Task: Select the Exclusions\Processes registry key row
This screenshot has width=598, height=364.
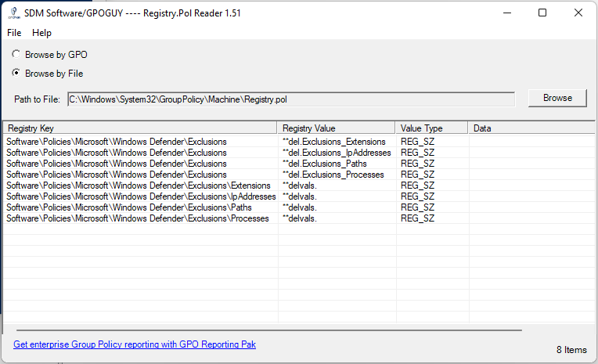Action: (137, 218)
